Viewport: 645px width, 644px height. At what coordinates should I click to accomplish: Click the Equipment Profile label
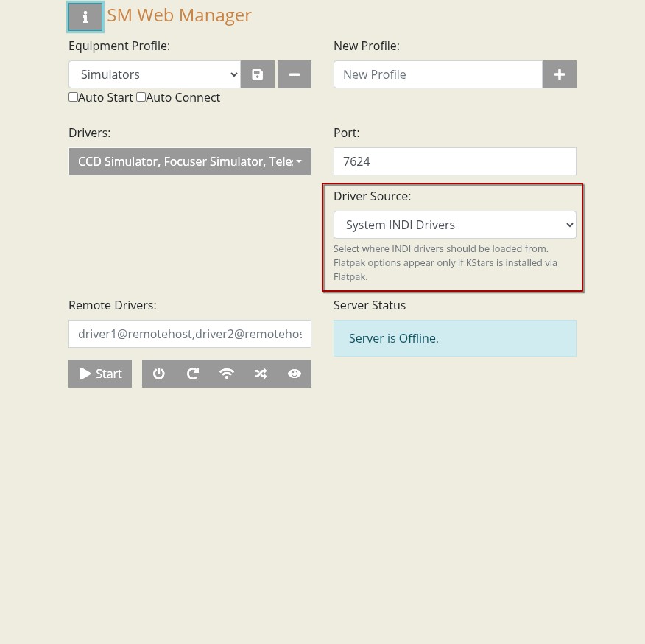(x=119, y=46)
